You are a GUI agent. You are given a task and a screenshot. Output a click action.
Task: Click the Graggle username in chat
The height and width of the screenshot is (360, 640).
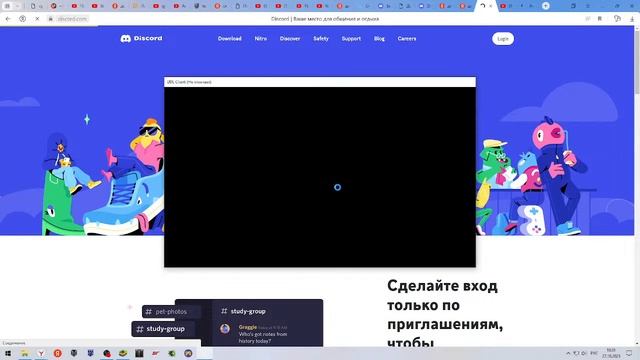point(248,327)
